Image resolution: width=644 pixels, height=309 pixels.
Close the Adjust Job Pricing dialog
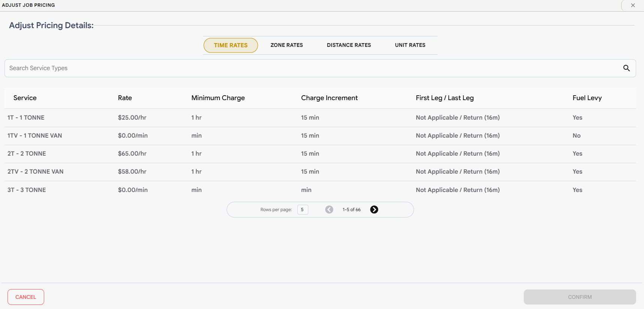tap(633, 5)
